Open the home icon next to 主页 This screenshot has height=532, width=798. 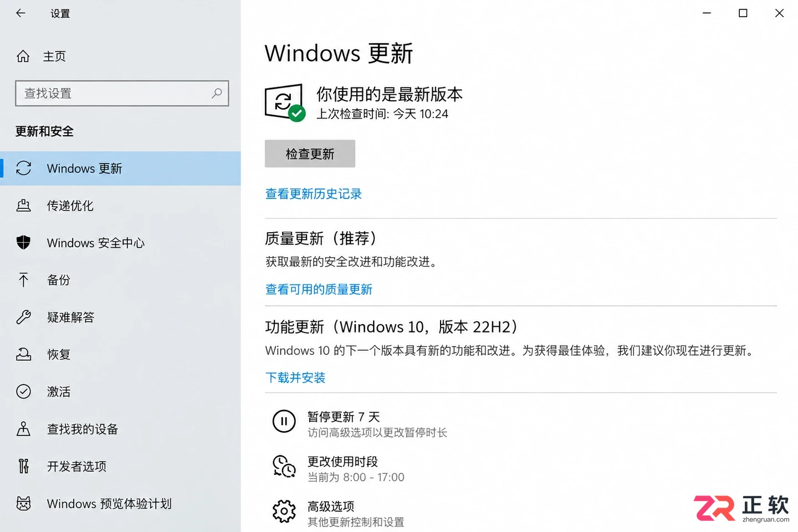coord(23,56)
